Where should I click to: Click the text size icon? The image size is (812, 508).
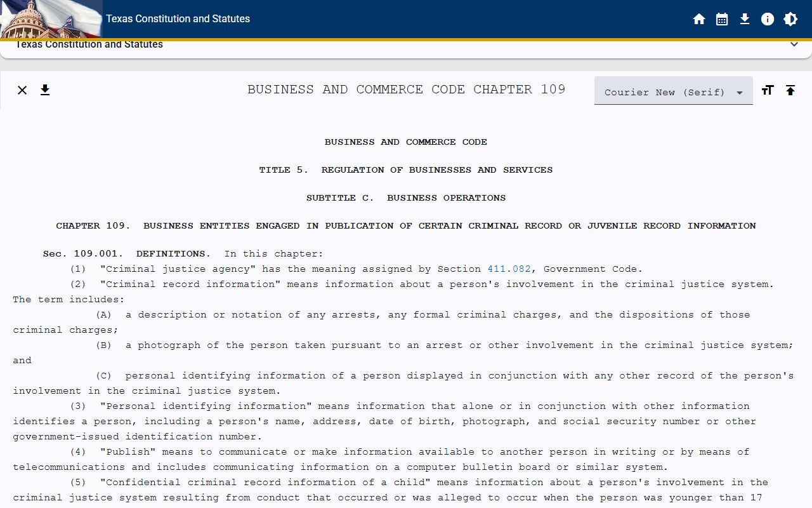(768, 90)
